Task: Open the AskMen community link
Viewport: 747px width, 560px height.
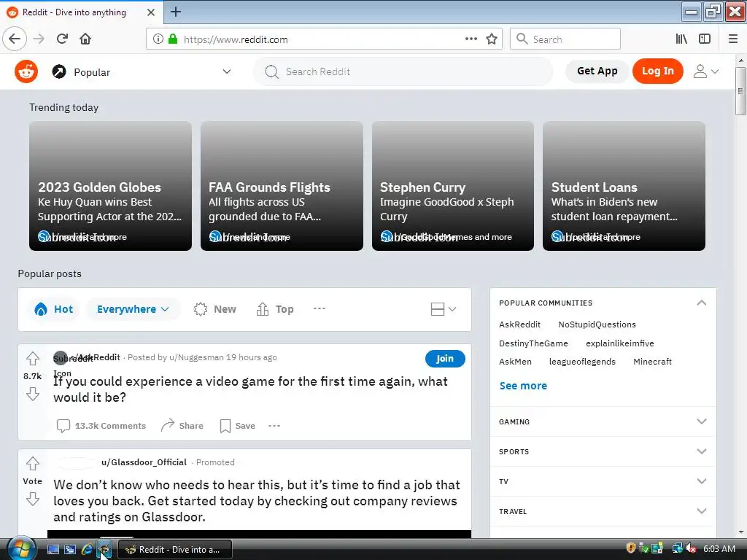Action: (516, 362)
